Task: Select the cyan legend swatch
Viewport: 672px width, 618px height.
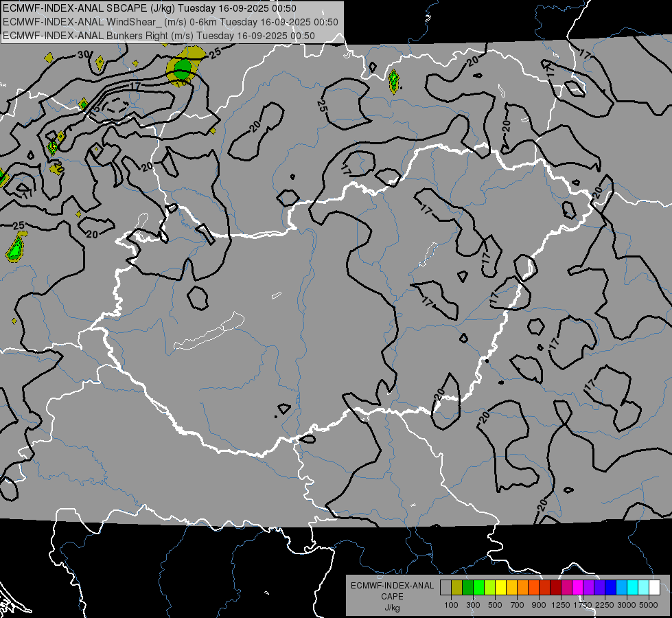Action: pyautogui.click(x=633, y=588)
